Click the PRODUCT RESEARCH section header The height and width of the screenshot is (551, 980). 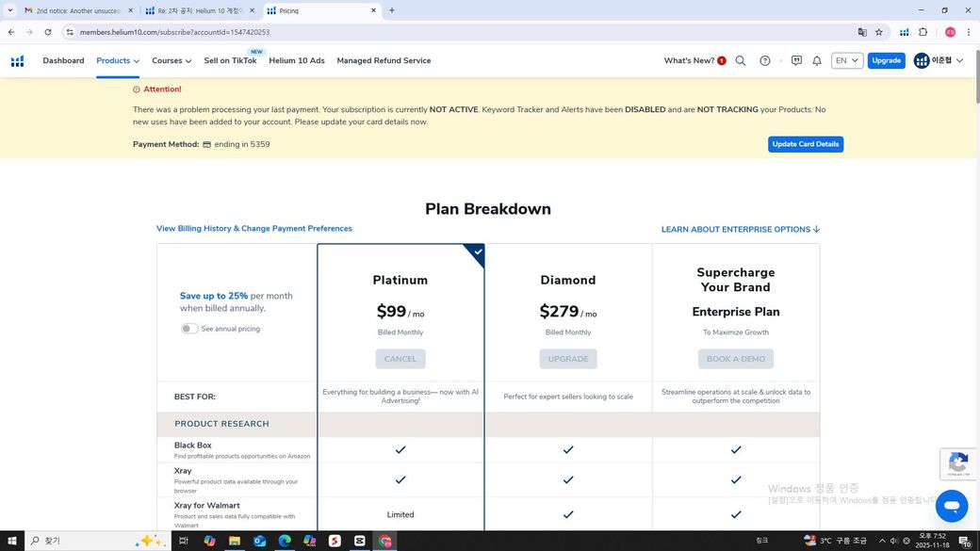pos(221,424)
